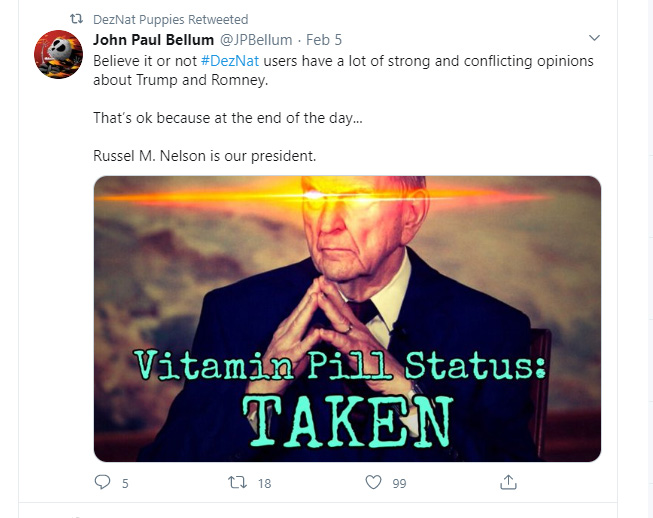Screen dimensions: 653x518
Task: Click the like count of 99
Action: coord(399,484)
